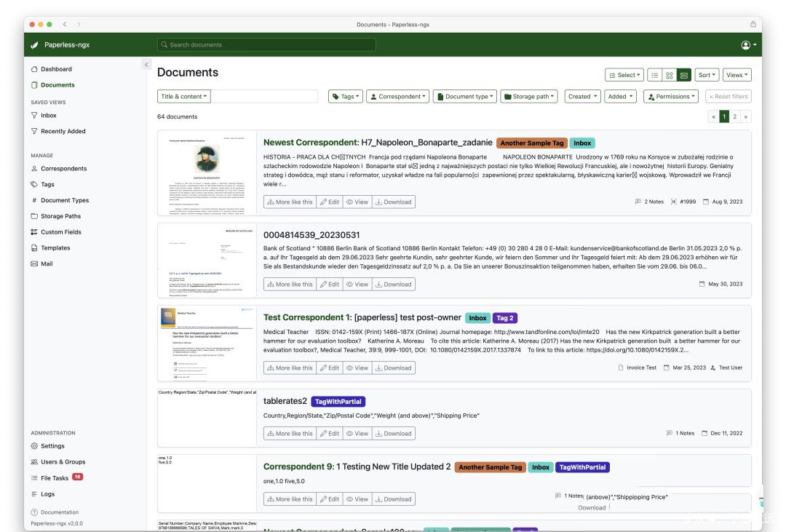Filter by the orange Another Sample Tag on Napoleon
This screenshot has height=532, width=786.
pos(532,143)
